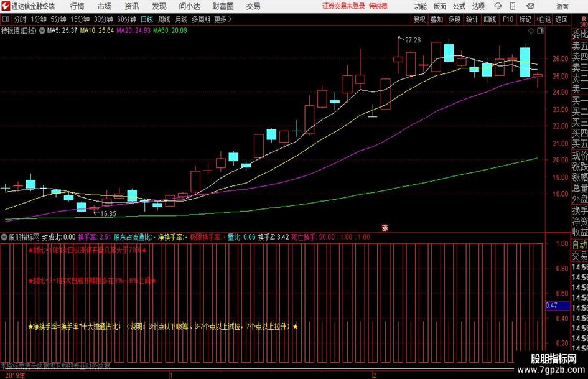Click the 复权 button
This screenshot has height=379, width=588.
pyautogui.click(x=419, y=19)
